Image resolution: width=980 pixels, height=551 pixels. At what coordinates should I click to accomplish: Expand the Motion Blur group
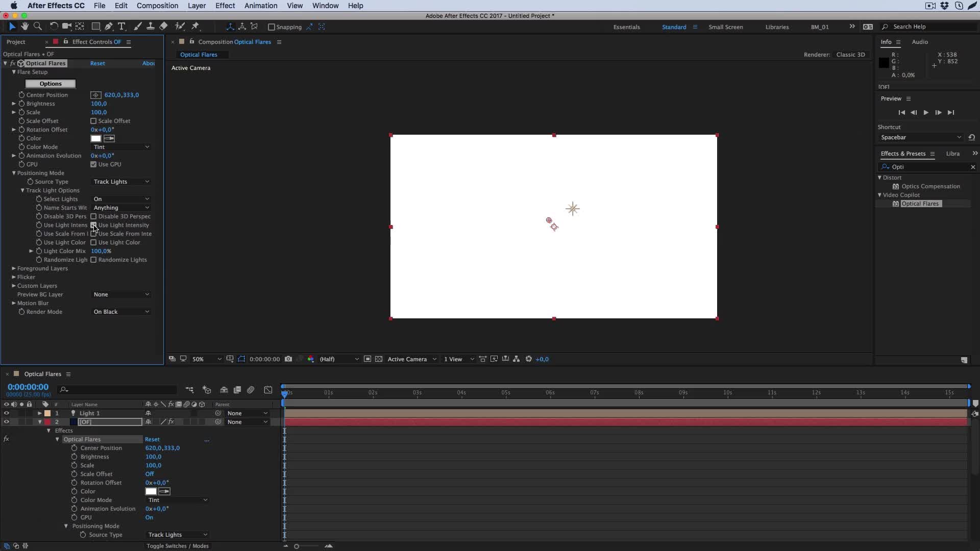[14, 303]
